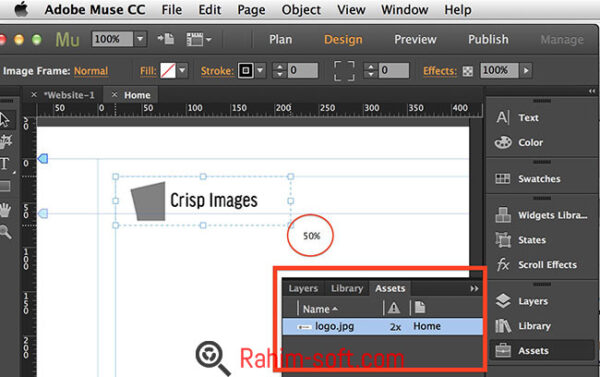Select the Assets tab in floating panel
The image size is (600, 377).
[x=390, y=288]
